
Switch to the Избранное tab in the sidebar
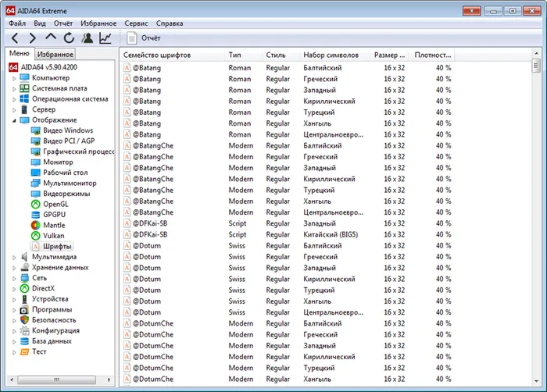click(55, 55)
